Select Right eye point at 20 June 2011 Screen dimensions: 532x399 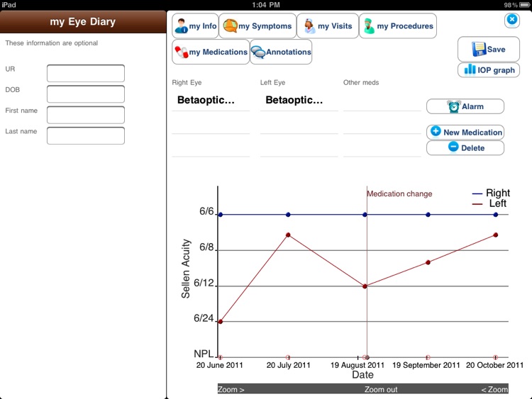tap(221, 215)
